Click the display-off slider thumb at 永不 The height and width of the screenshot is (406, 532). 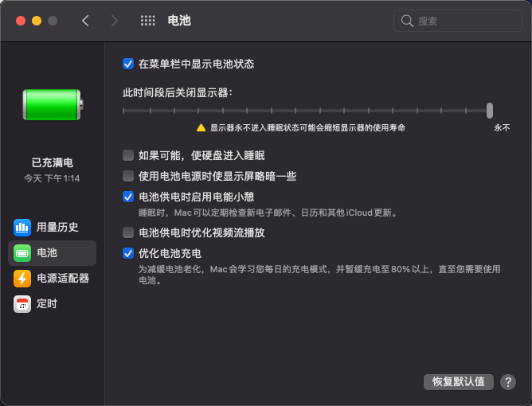(x=490, y=111)
